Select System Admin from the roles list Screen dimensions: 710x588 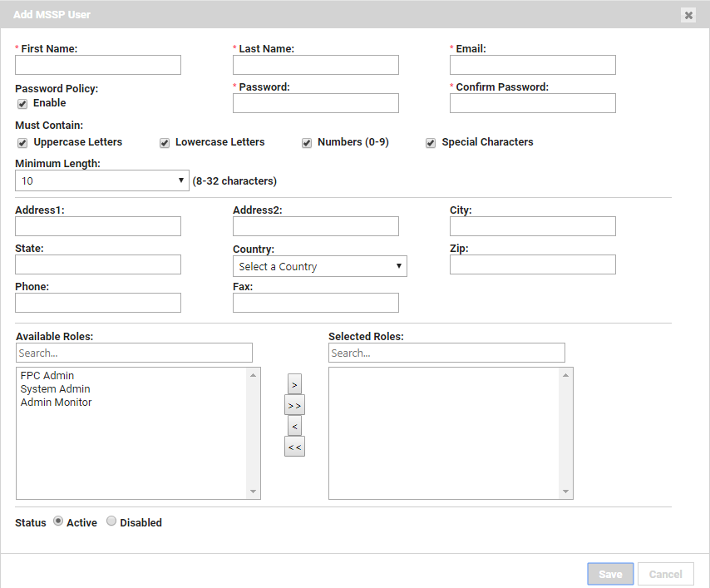(x=55, y=388)
